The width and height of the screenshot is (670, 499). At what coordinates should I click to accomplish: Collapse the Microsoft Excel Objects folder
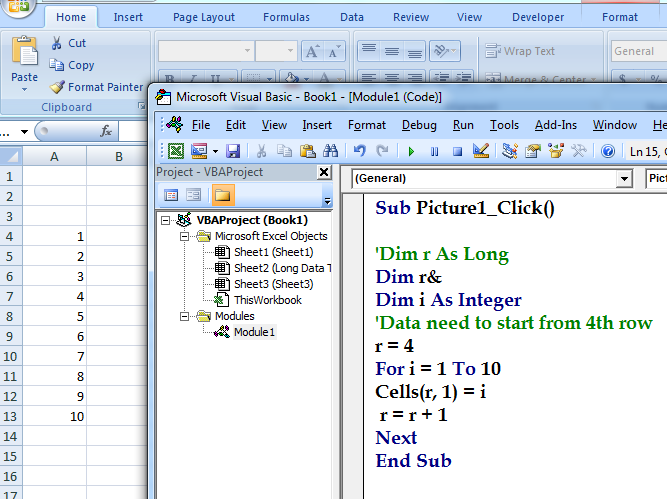coord(184,236)
